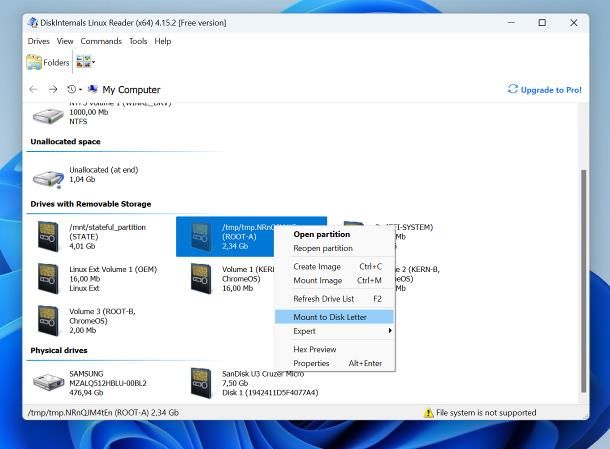
Task: Click the 'Drives with Removable Storage' header
Action: [x=91, y=204]
